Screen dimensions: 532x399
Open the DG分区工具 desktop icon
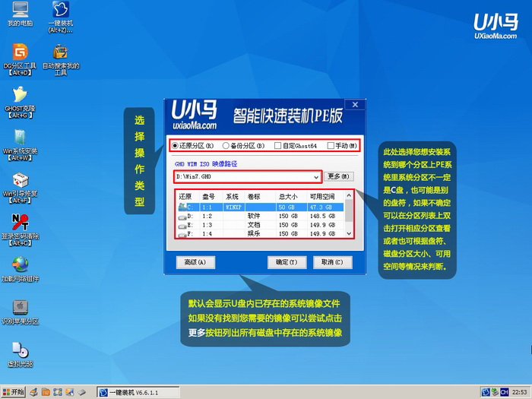20,60
